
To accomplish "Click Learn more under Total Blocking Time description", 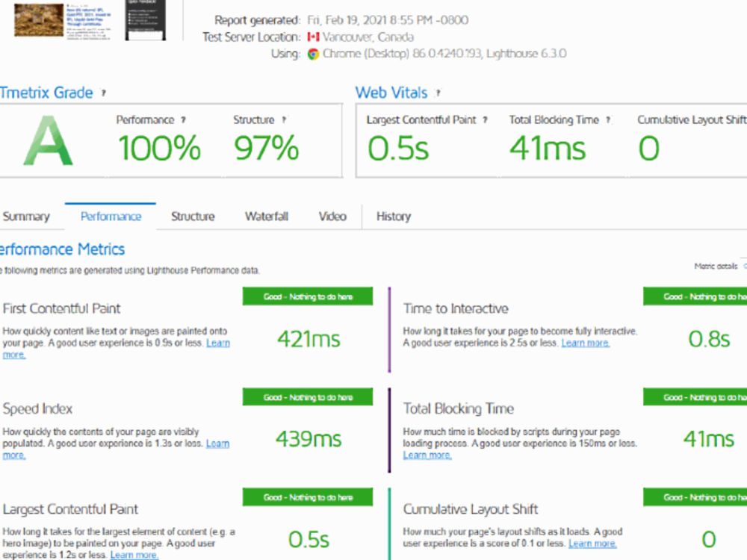I will (427, 455).
